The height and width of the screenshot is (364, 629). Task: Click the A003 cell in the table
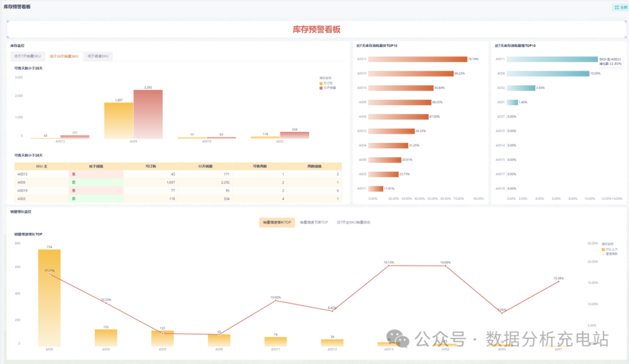coord(42,199)
